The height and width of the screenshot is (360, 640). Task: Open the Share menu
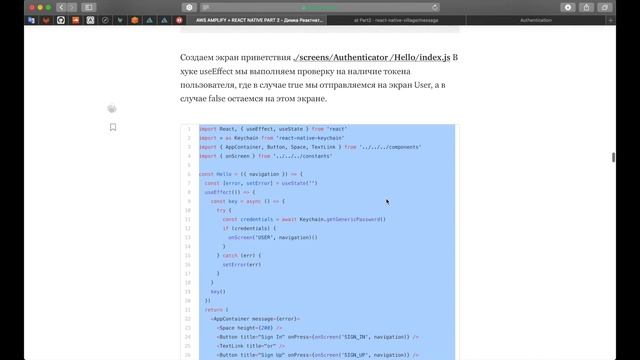point(587,7)
